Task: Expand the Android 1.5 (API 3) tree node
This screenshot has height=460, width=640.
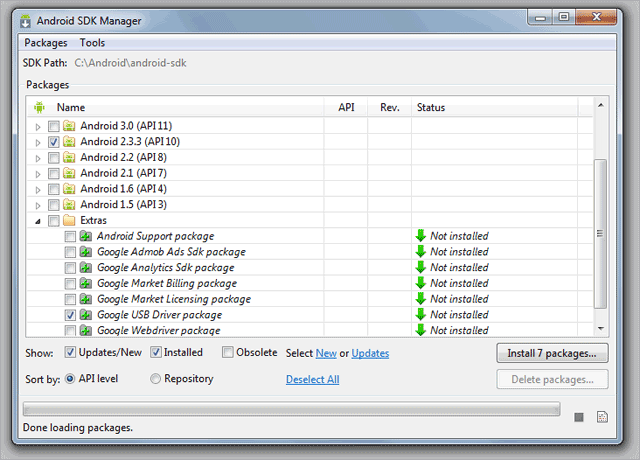Action: (38, 206)
